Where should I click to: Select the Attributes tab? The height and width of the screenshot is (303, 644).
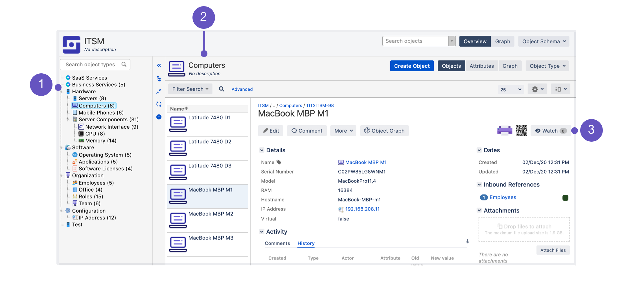[482, 66]
